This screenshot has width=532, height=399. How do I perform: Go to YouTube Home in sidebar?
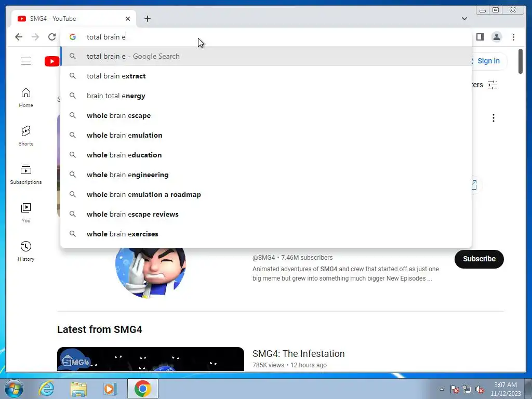[26, 98]
